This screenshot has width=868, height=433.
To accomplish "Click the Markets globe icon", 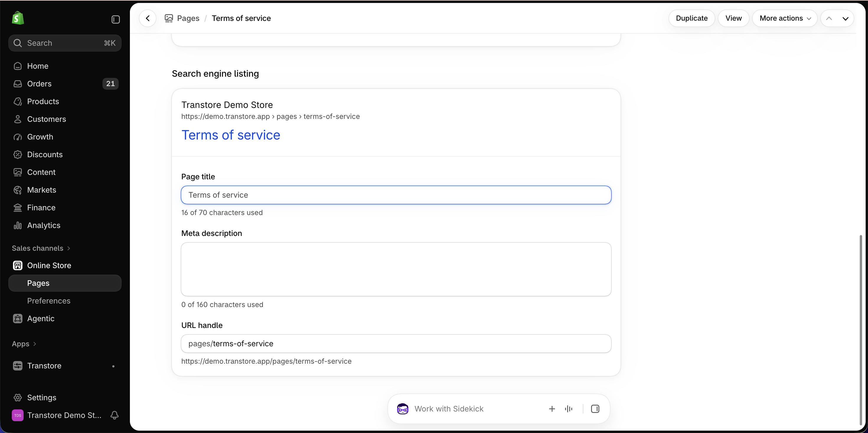I will 17,190.
